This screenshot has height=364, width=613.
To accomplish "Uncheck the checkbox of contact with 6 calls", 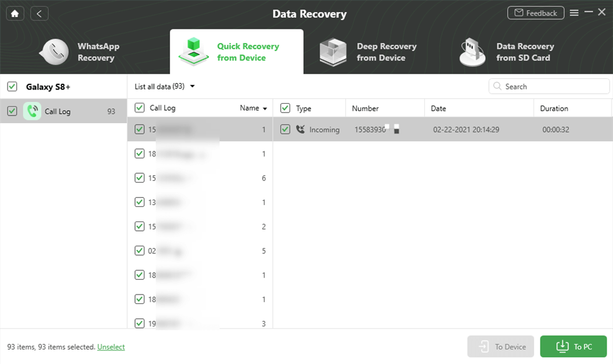I will click(139, 178).
